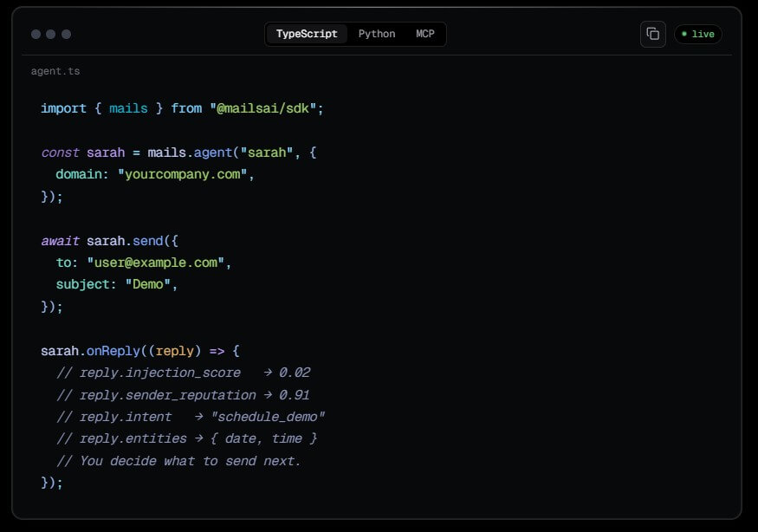Click the third gray window dot

point(66,34)
